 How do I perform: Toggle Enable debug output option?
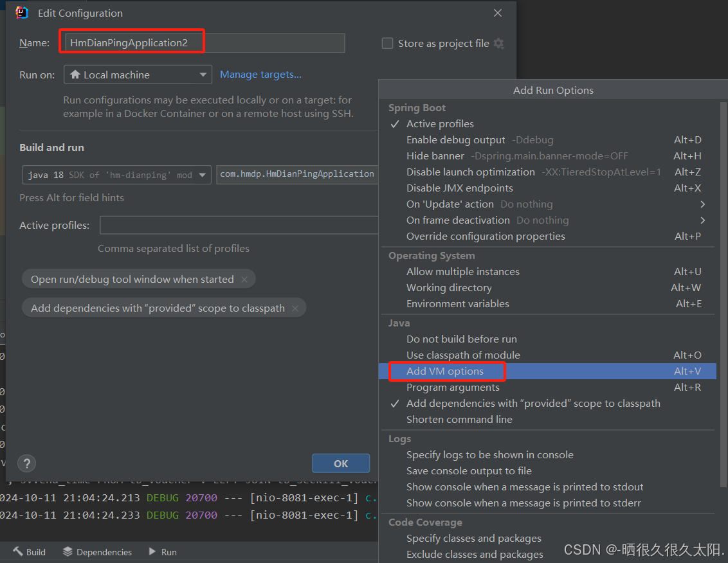click(x=549, y=139)
